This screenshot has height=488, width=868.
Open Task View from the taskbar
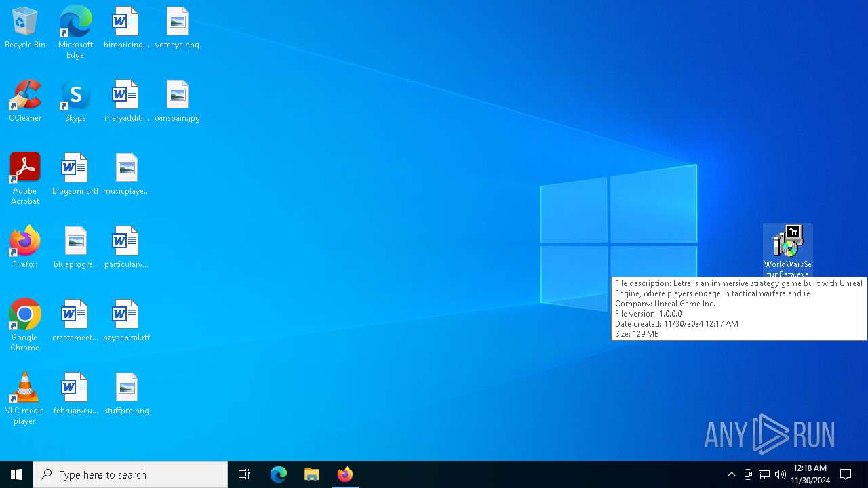(244, 474)
